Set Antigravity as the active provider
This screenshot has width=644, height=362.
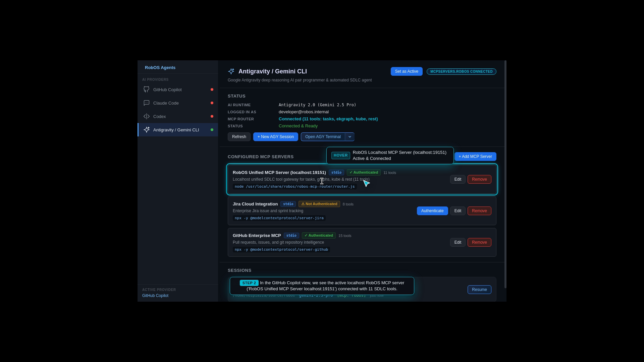click(407, 71)
